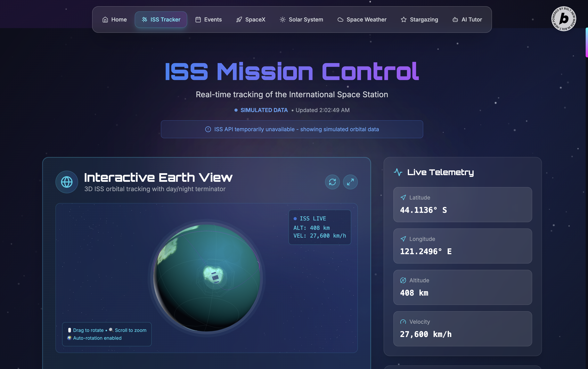Click the Altitude orbit icon
588x369 pixels.
click(x=403, y=280)
